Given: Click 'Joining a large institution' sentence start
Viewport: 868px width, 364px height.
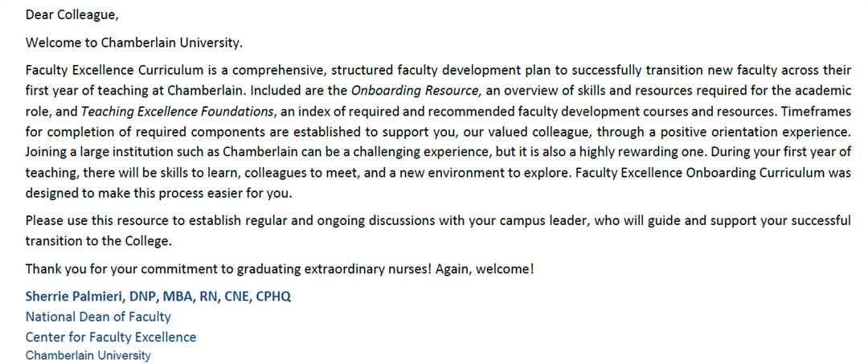Looking at the screenshot, I should 95,152.
